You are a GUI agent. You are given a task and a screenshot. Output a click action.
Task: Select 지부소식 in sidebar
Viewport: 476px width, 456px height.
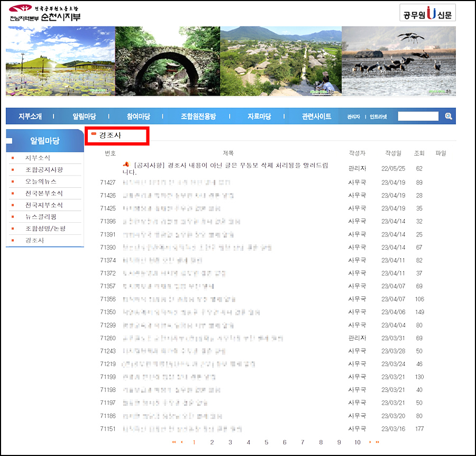pos(38,158)
